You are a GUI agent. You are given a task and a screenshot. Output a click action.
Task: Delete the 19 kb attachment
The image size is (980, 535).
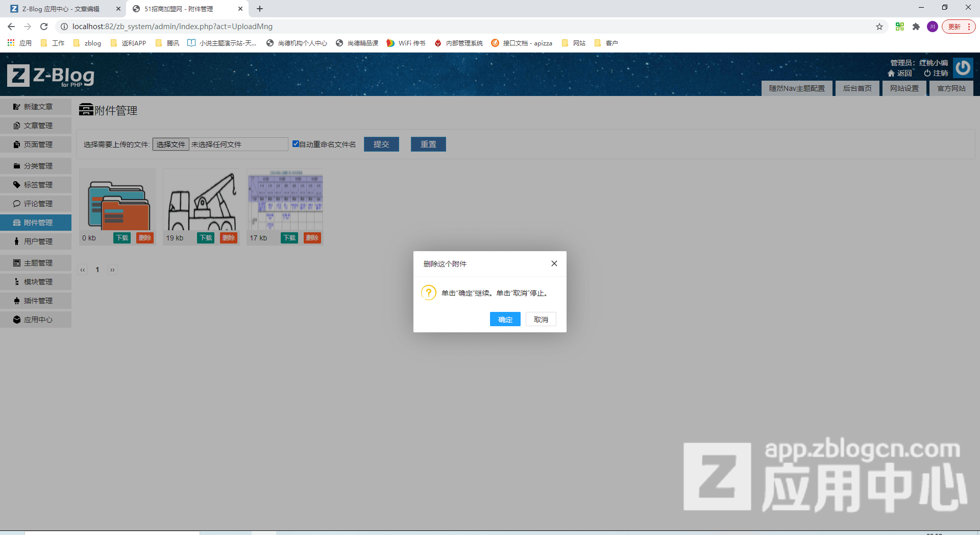[229, 238]
